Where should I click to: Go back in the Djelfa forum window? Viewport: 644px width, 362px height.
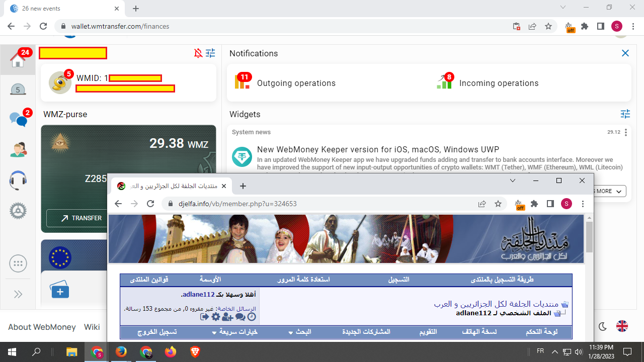118,204
